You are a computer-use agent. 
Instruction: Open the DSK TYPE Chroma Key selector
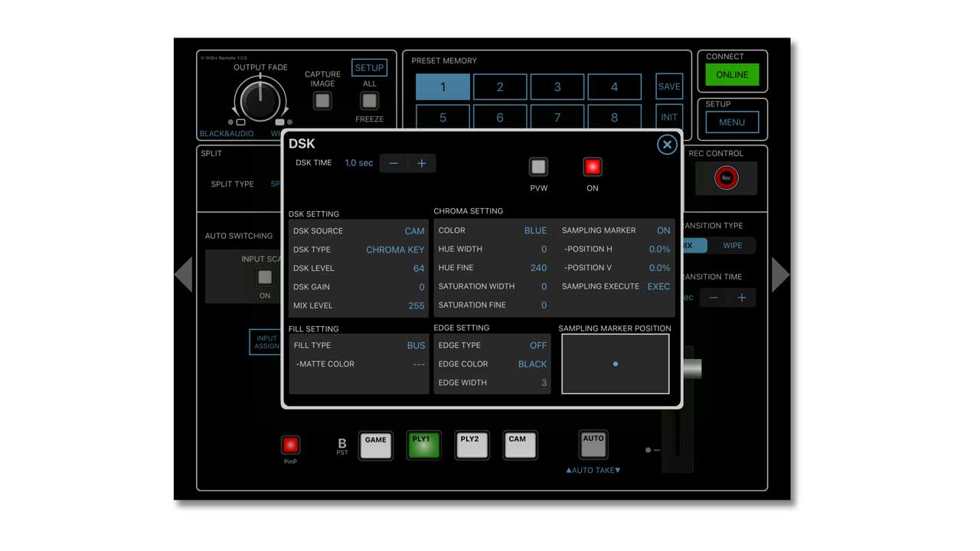tap(394, 249)
